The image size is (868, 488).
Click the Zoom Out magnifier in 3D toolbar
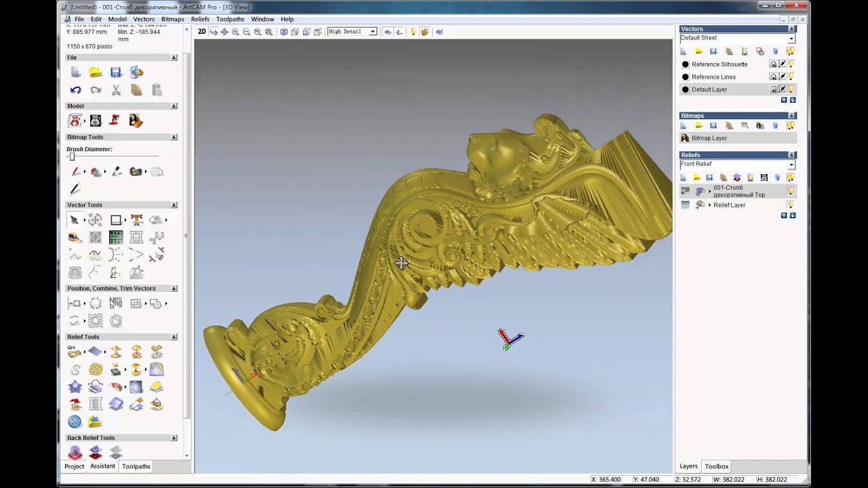[246, 32]
